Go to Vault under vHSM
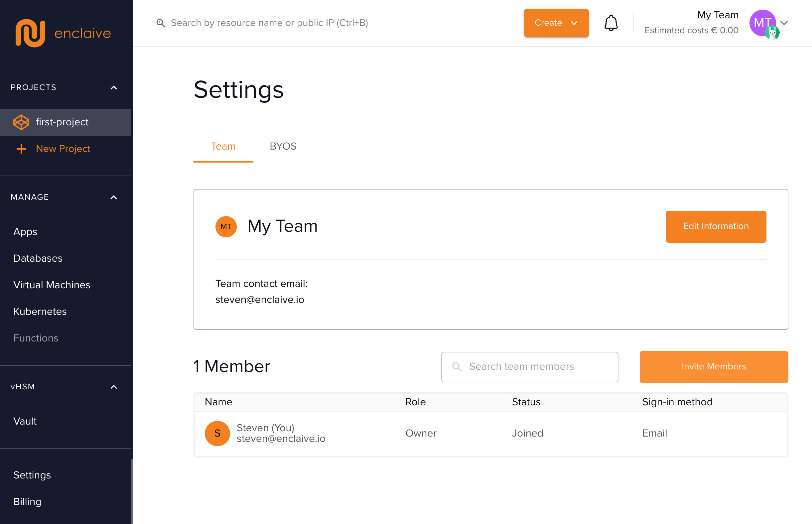The height and width of the screenshot is (524, 812). coord(25,421)
